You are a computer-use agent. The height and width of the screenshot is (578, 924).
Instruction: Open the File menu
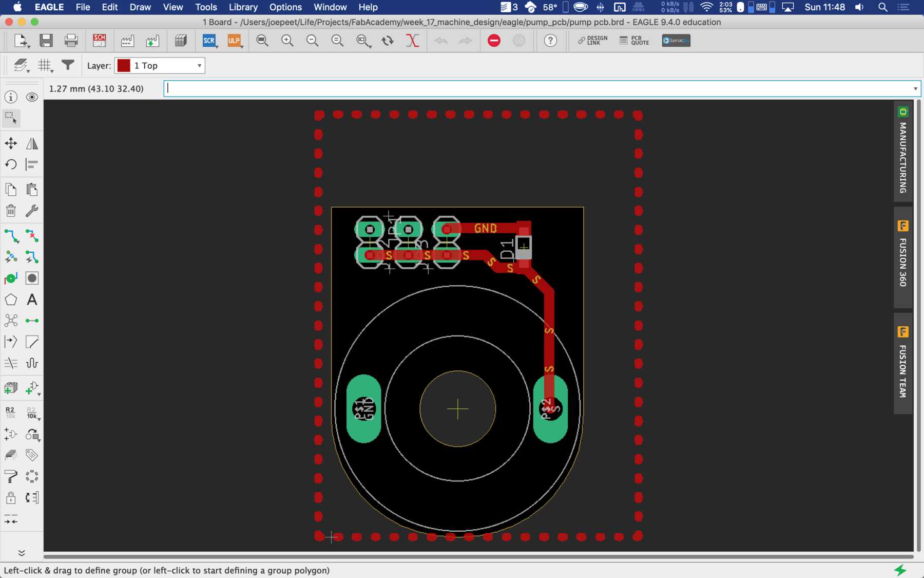click(x=83, y=7)
